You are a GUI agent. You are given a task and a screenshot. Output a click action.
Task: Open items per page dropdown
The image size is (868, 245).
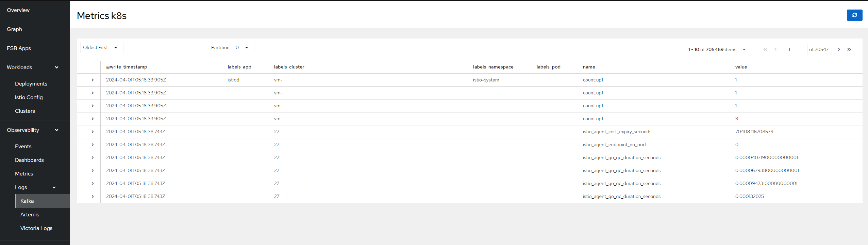744,50
